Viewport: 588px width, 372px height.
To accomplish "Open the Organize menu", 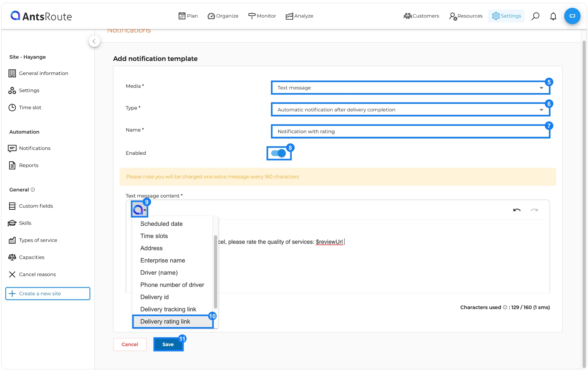I will 223,16.
